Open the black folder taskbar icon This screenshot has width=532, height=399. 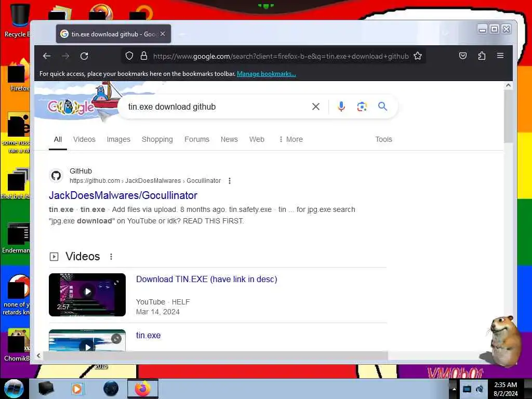46,389
